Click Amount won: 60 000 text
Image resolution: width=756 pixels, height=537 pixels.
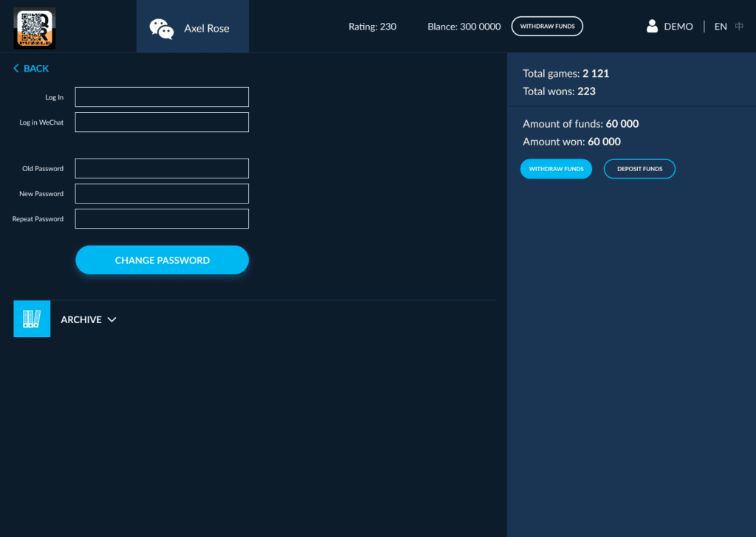[571, 142]
